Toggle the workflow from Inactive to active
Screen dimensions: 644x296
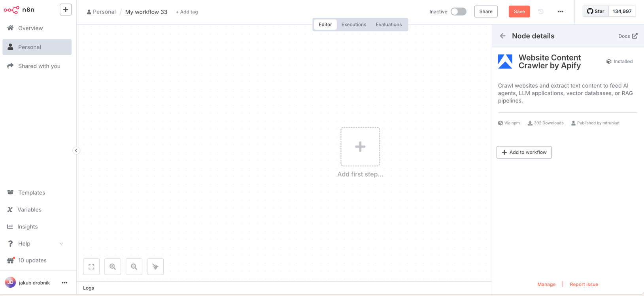458,11
